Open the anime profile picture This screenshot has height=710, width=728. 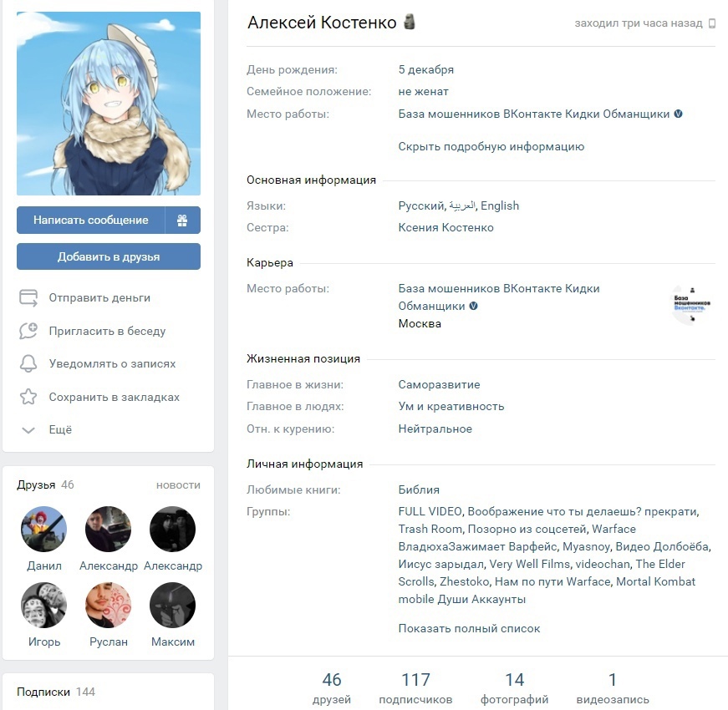(x=109, y=104)
